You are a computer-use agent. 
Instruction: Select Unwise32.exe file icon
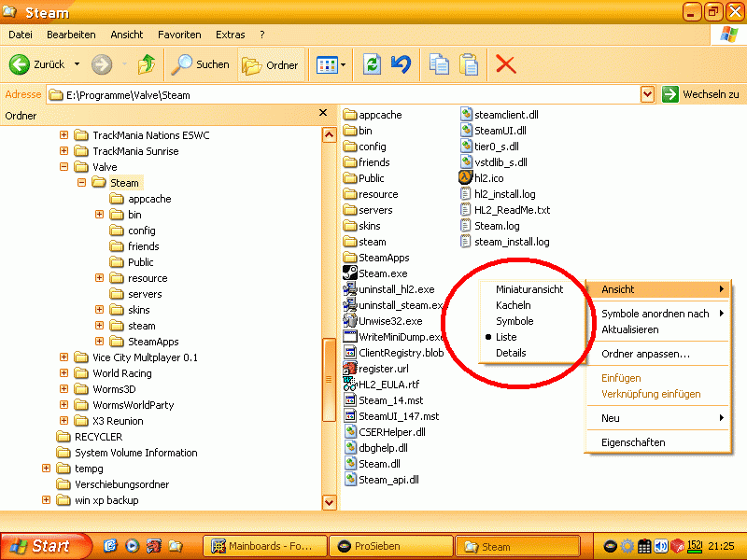(350, 320)
